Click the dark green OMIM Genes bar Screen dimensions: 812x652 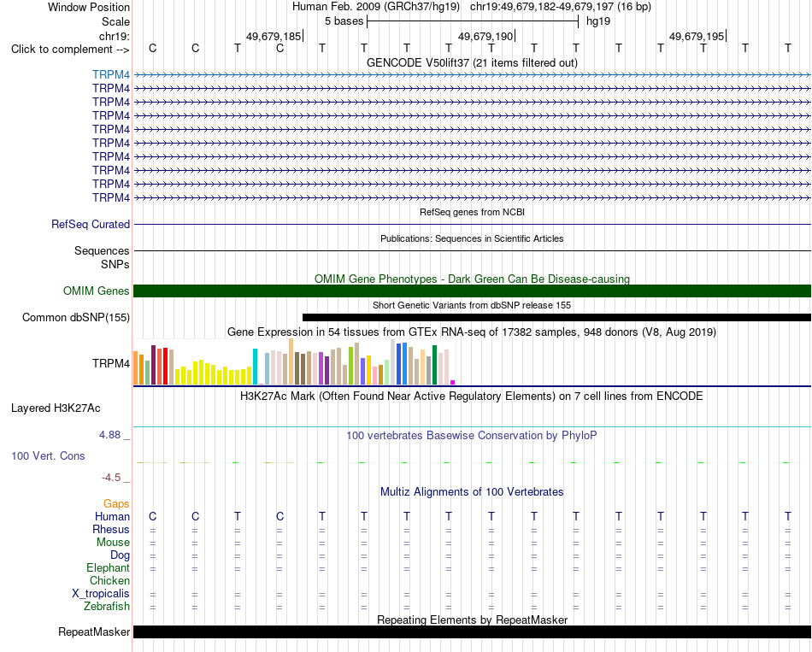click(472, 291)
